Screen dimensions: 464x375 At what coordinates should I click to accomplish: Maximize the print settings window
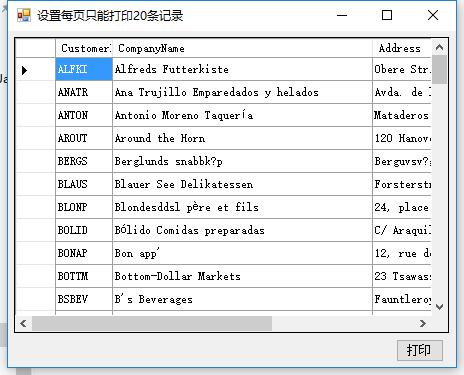coord(387,15)
